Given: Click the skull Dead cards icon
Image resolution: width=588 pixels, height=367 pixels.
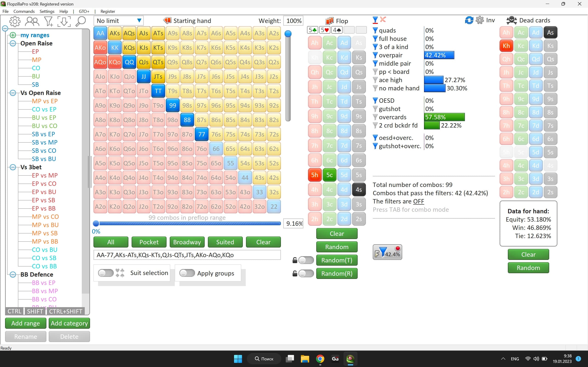Looking at the screenshot, I should (x=512, y=20).
